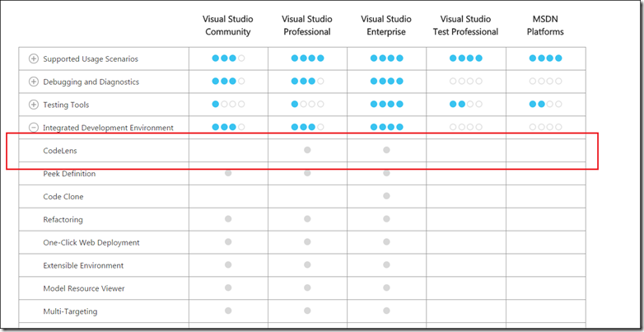Click Test Professional dots for Integrated Development Environment
The height and width of the screenshot is (332, 644).
pyautogui.click(x=466, y=128)
